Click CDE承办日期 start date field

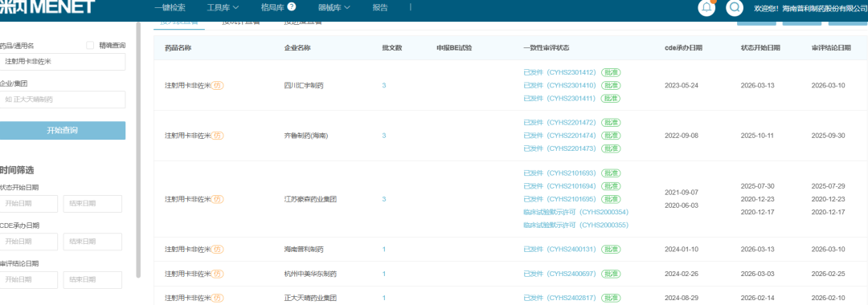click(29, 242)
